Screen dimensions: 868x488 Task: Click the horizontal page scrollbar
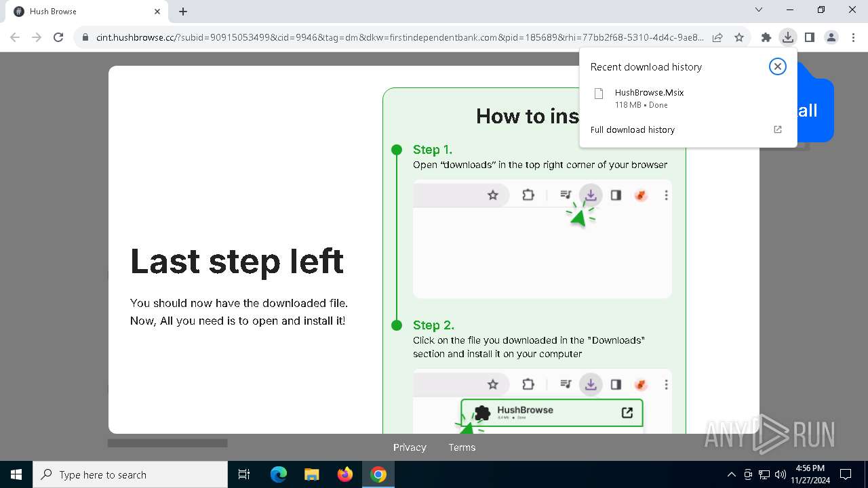167,443
